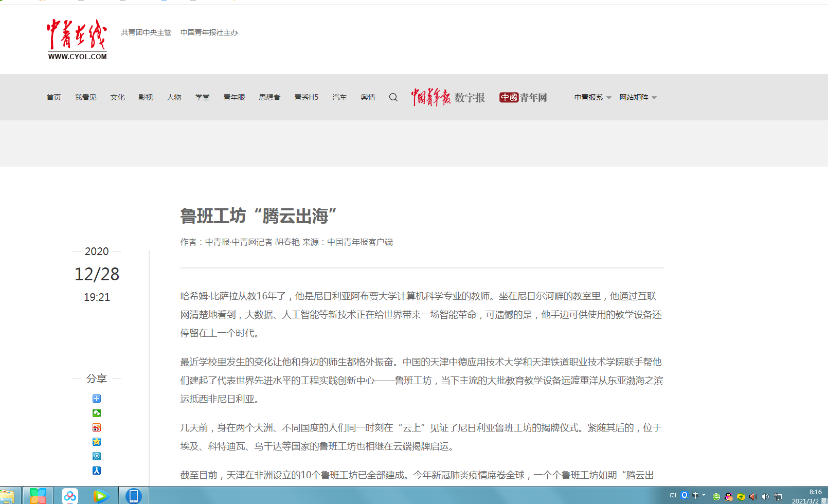Open the 中国青年网 link
The height and width of the screenshot is (504, 828).
tap(523, 97)
